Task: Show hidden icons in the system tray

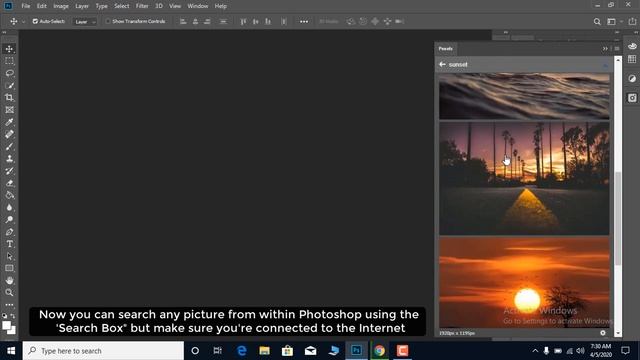Action: (535, 351)
